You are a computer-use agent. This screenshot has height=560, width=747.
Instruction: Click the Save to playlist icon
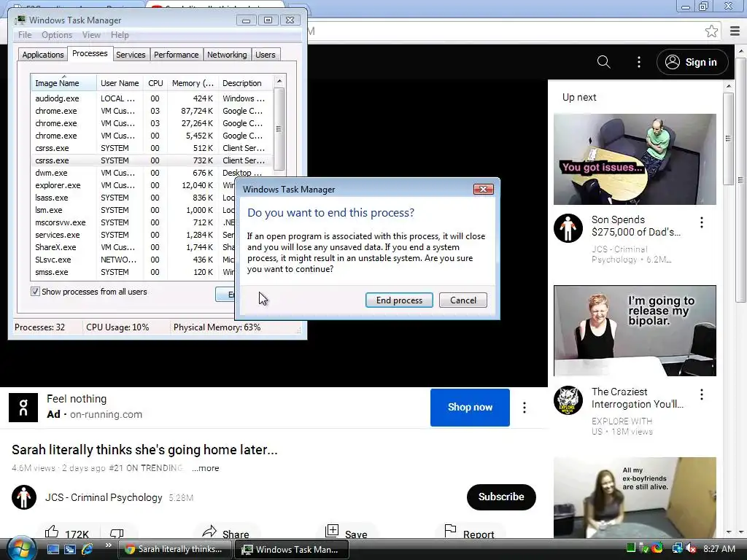click(x=332, y=531)
